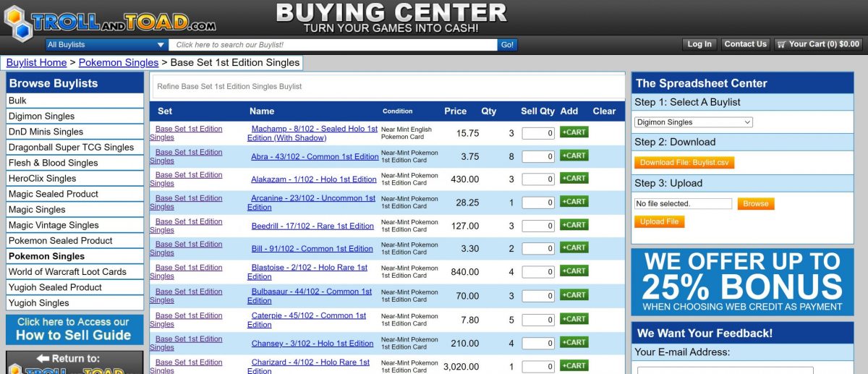Viewport: 868px width, 374px height.
Task: Add Beedrill to cart with +CART
Action: click(574, 225)
